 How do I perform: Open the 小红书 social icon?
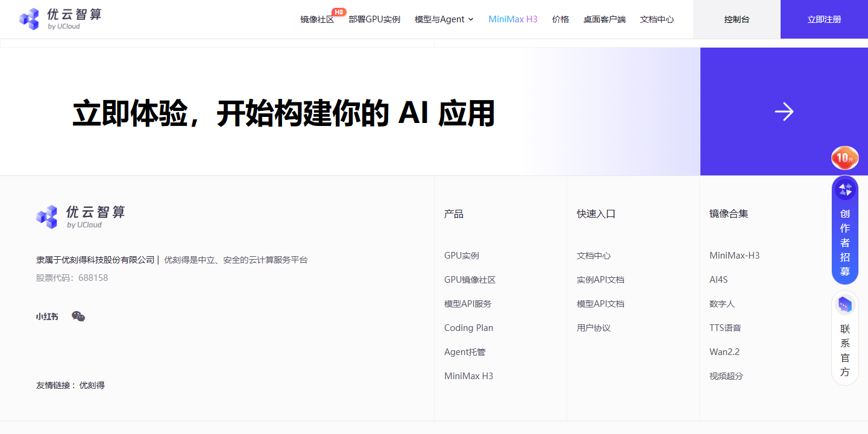(47, 316)
